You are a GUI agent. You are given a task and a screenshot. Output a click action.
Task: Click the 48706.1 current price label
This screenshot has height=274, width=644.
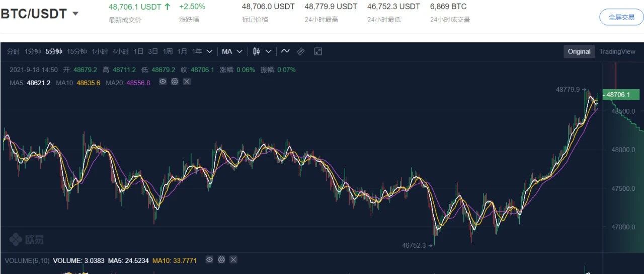pos(621,94)
